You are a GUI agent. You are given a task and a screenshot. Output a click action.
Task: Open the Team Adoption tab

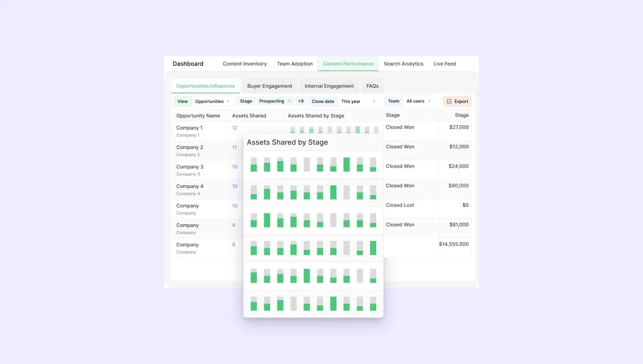295,64
